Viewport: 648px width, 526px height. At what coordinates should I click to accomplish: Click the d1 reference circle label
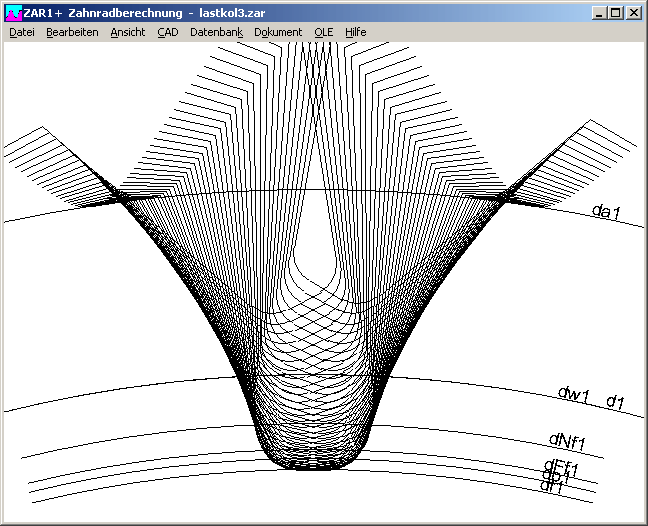point(615,402)
